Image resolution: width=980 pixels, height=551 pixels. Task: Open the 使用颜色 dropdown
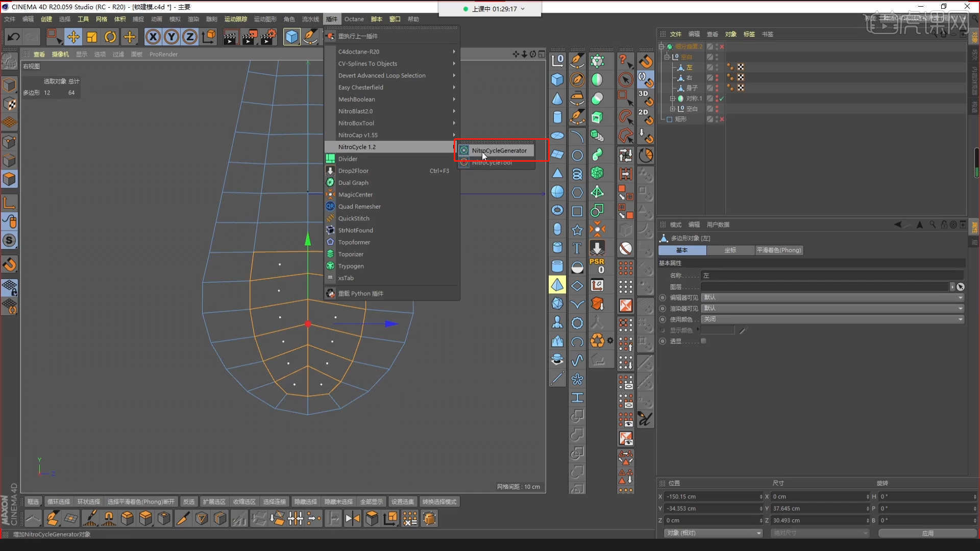832,319
